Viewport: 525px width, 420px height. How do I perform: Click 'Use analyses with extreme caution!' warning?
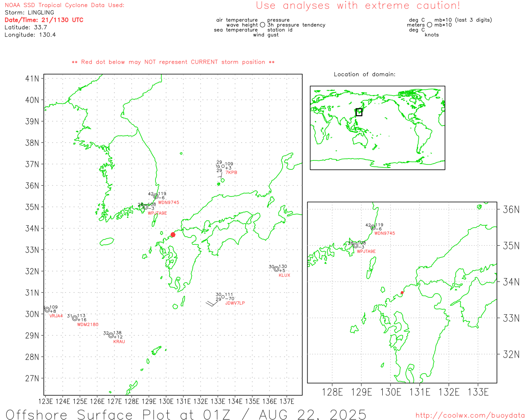coord(358,5)
